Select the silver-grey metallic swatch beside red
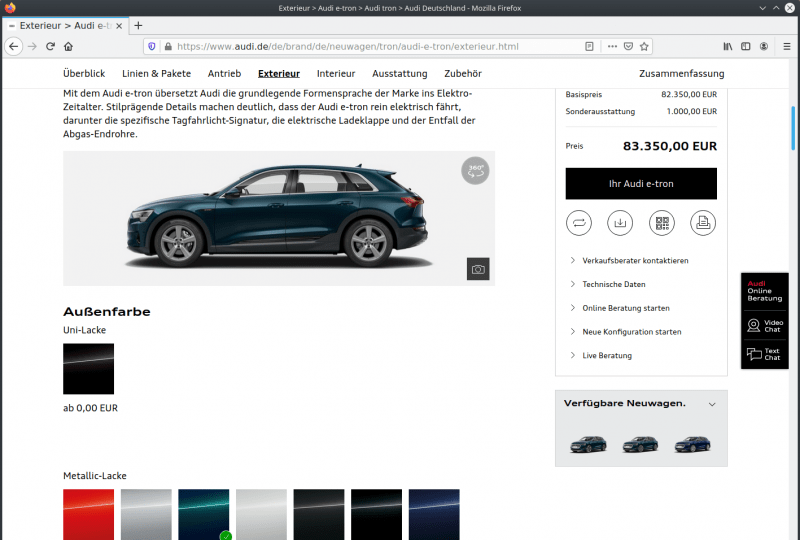This screenshot has width=800, height=540. [146, 514]
